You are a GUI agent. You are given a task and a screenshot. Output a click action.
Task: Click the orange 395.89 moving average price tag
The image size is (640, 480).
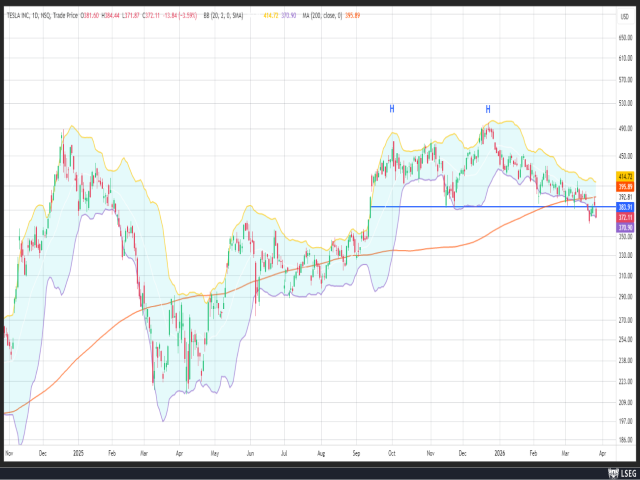[625, 187]
